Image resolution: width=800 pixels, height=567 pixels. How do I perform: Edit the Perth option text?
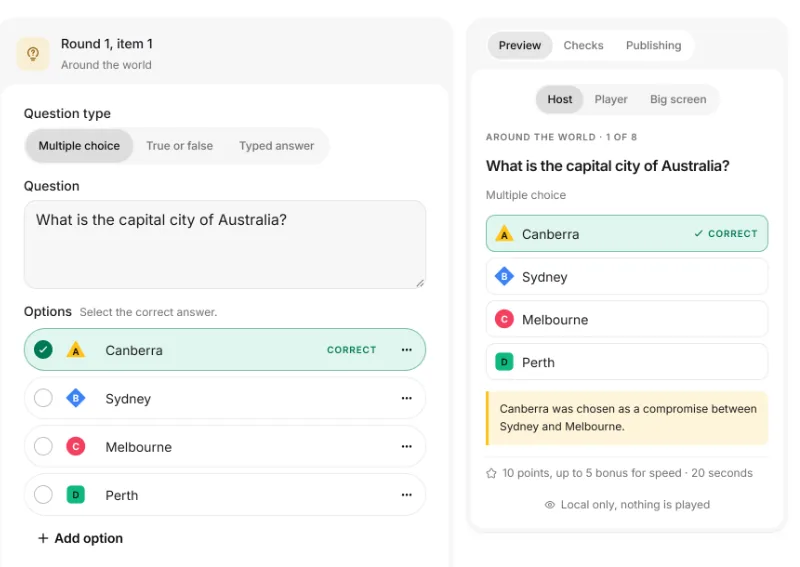click(121, 495)
